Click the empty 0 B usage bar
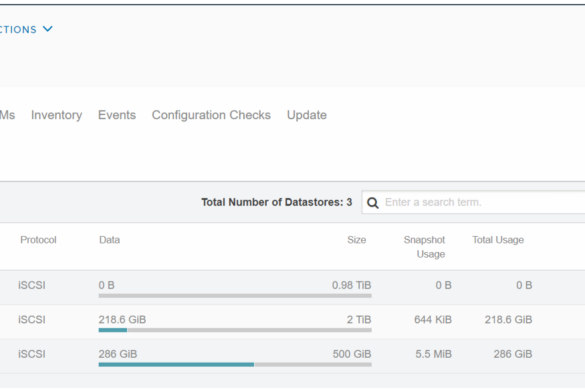Screen dimensions: 585x390 click(235, 296)
